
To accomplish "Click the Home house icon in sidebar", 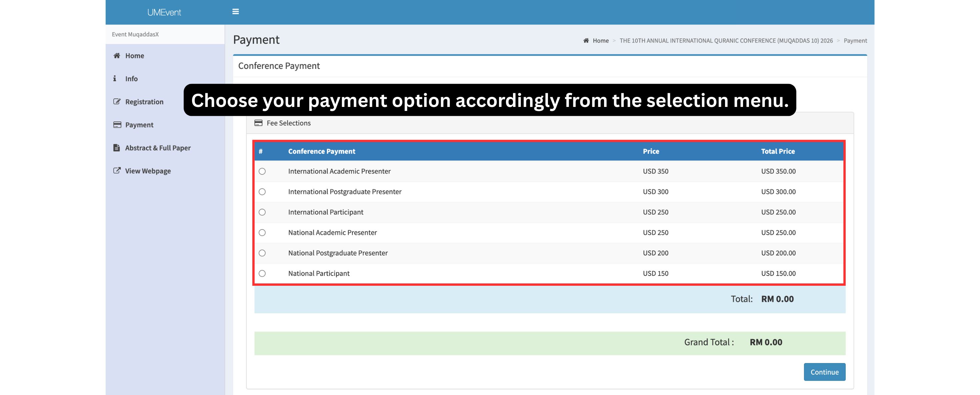I will [x=117, y=56].
